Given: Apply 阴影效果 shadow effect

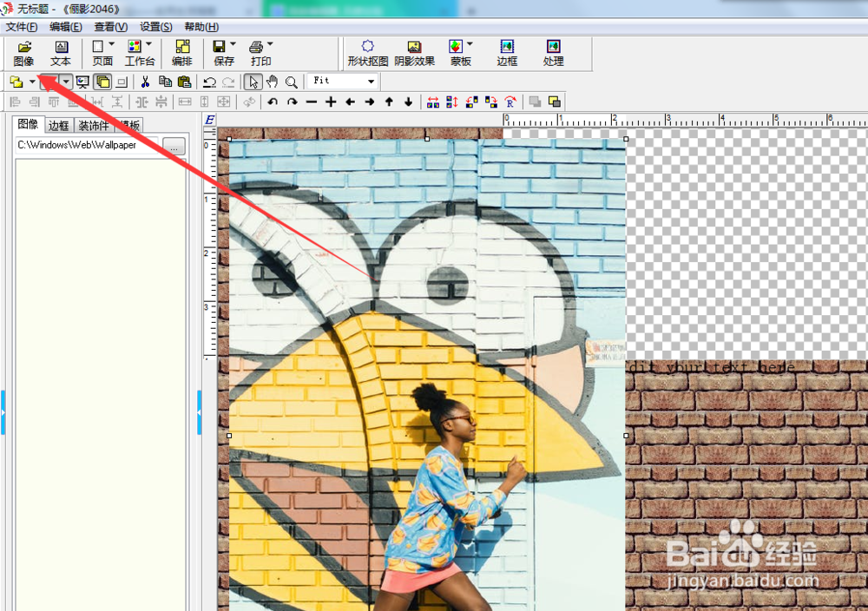Looking at the screenshot, I should (x=414, y=54).
